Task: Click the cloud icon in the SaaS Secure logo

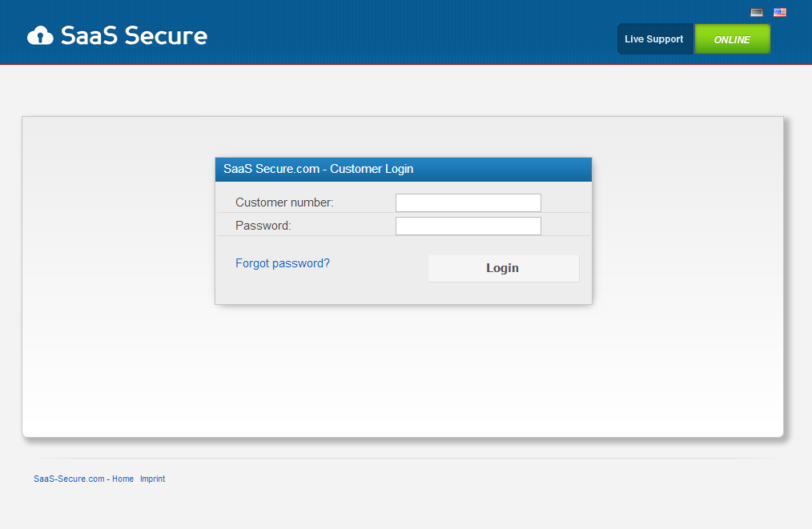Action: [x=42, y=34]
